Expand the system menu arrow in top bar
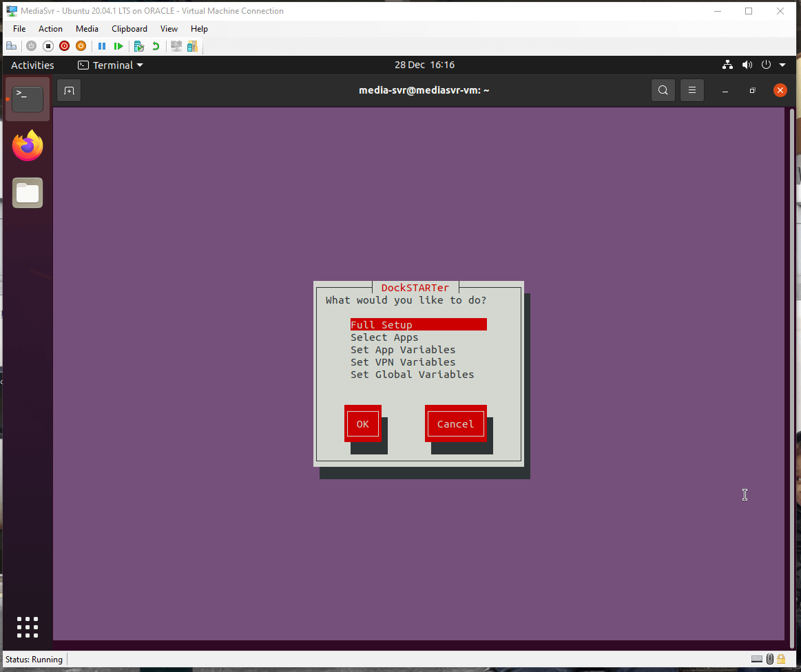The height and width of the screenshot is (672, 801). pyautogui.click(x=782, y=65)
